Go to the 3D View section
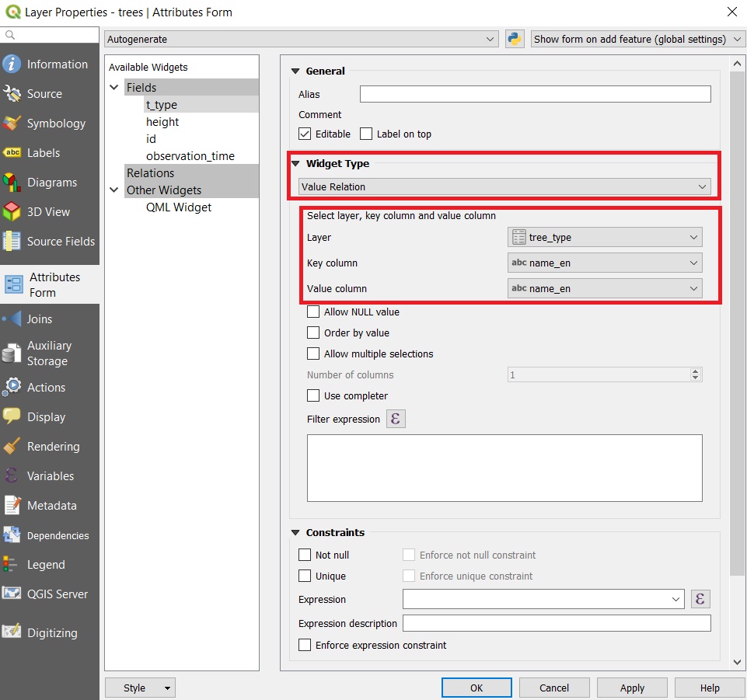Image resolution: width=747 pixels, height=700 pixels. coord(50,212)
